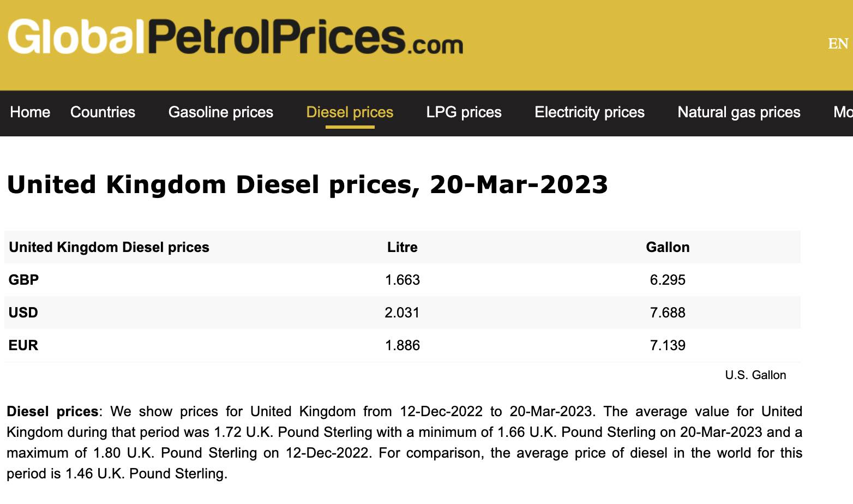Screen dimensions: 853x504
Task: Click the page heading dated 20-Mar-2023
Action: pyautogui.click(x=307, y=184)
